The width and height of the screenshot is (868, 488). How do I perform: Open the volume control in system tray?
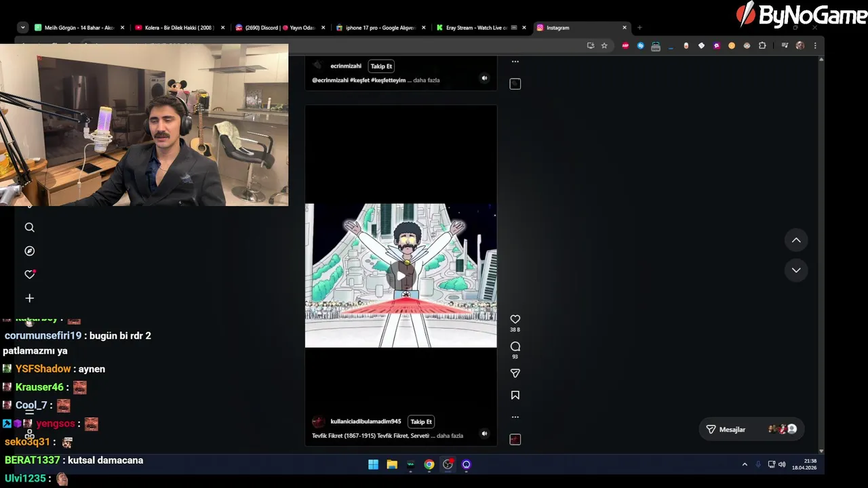782,464
